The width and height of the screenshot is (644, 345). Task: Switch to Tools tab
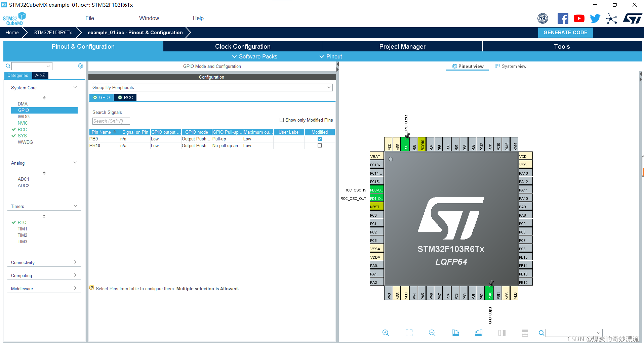(562, 46)
